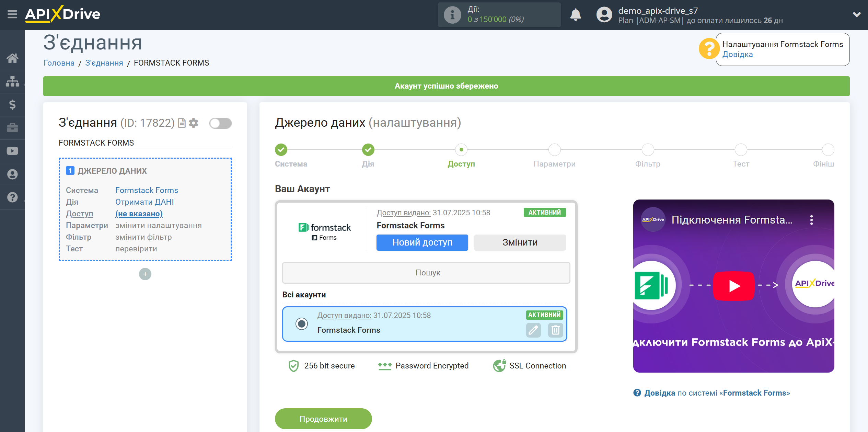Open the Довідка link in the help box
This screenshot has width=868, height=432.
point(738,54)
